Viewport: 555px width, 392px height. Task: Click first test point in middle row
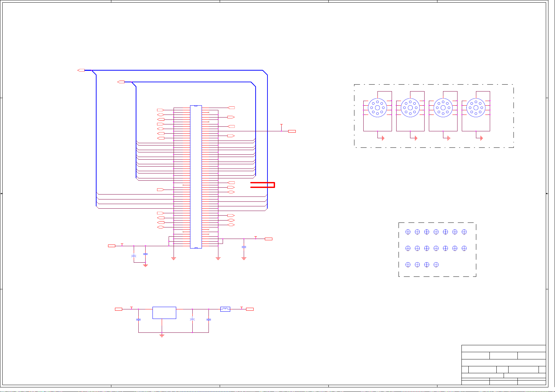408,248
